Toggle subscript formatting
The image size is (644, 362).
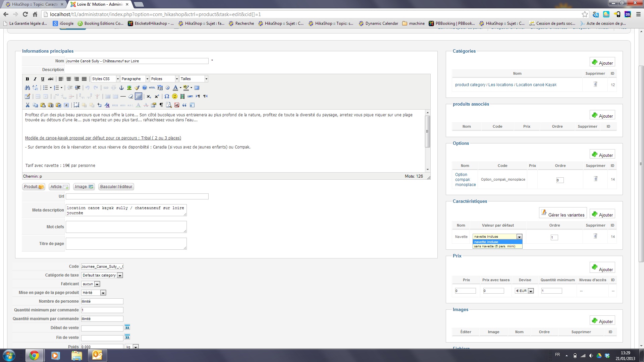coord(149,97)
